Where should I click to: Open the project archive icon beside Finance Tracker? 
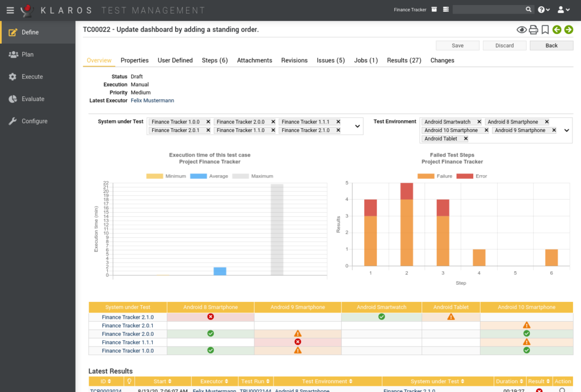click(434, 10)
